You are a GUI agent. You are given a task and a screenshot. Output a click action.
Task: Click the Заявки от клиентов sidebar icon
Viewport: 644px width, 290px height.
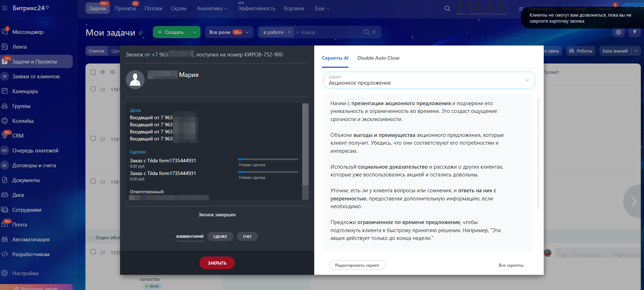(5, 76)
